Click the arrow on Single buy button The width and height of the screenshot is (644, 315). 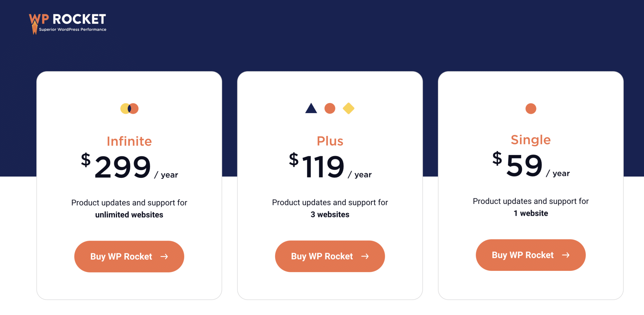[566, 255]
